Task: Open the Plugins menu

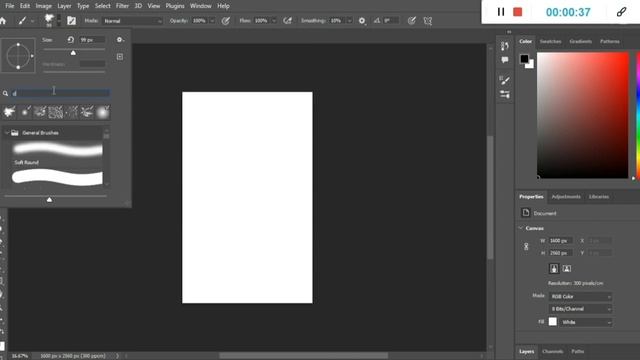Action: point(175,6)
